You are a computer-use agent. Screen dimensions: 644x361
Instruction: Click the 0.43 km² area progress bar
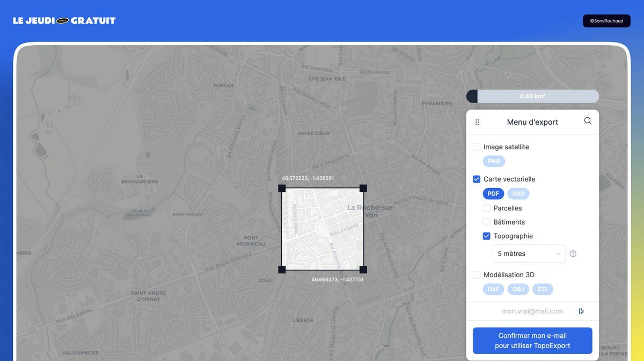click(x=532, y=96)
